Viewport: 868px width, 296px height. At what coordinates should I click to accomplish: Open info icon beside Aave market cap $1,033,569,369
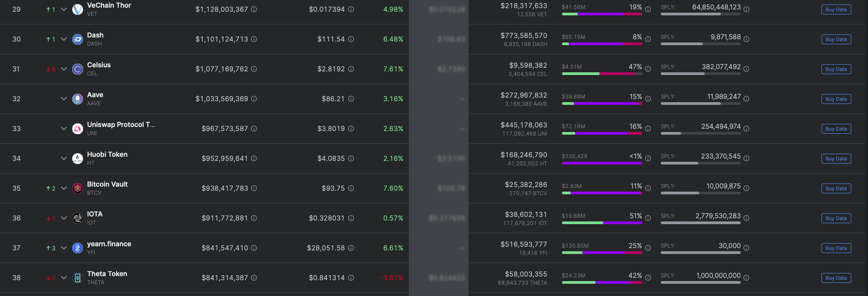[254, 99]
